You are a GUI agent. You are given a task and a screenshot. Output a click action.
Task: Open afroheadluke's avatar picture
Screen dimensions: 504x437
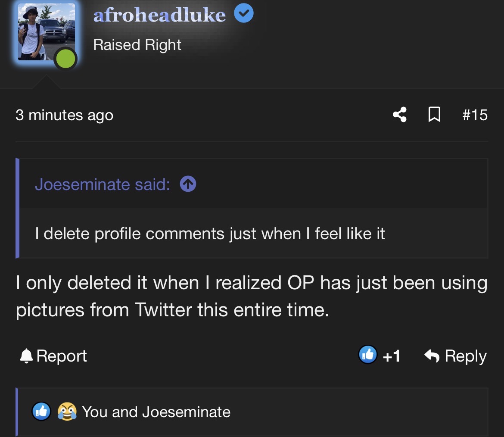pos(46,31)
